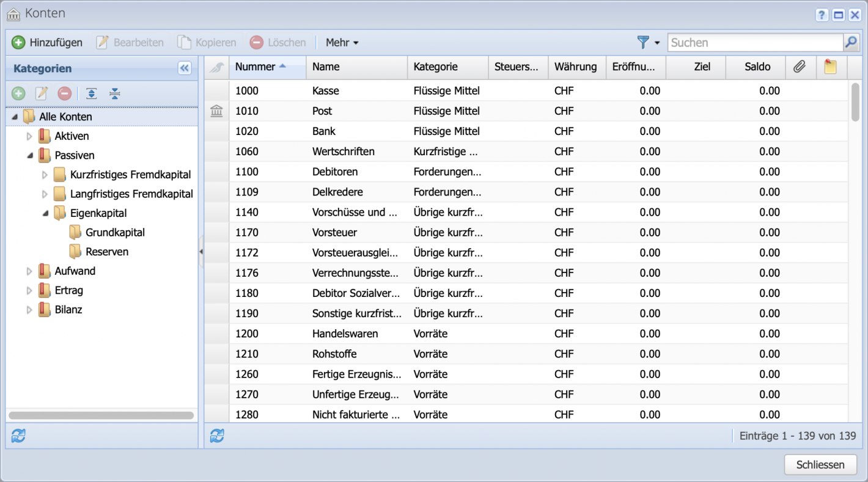Collapse the Passiven tree node
This screenshot has height=482, width=868.
pyautogui.click(x=29, y=155)
